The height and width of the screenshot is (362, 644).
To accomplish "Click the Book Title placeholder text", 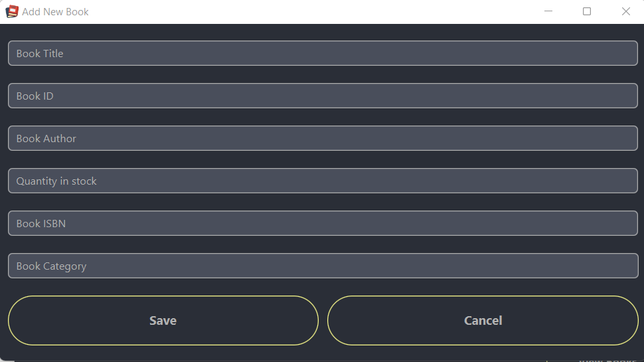I will point(40,54).
